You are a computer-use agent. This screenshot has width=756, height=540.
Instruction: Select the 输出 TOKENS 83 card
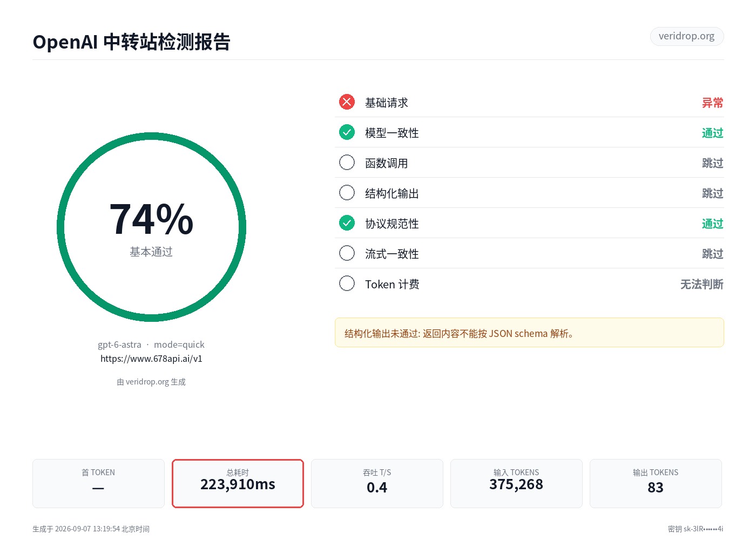click(x=656, y=483)
